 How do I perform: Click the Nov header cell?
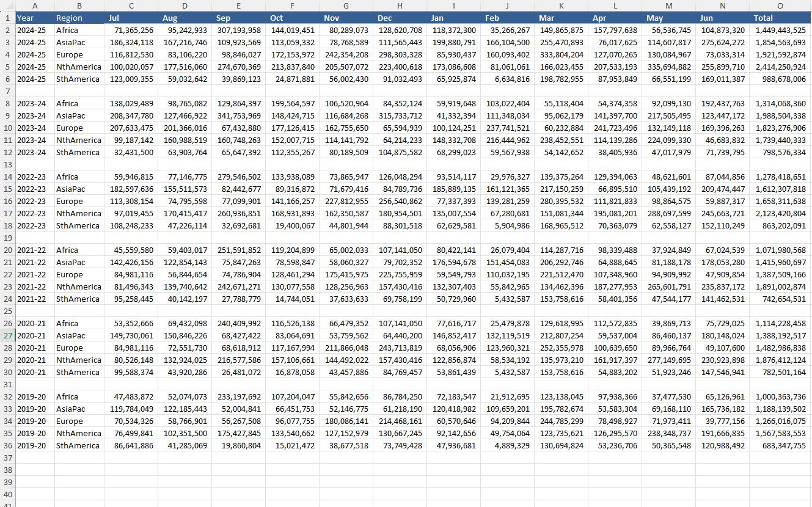point(346,18)
